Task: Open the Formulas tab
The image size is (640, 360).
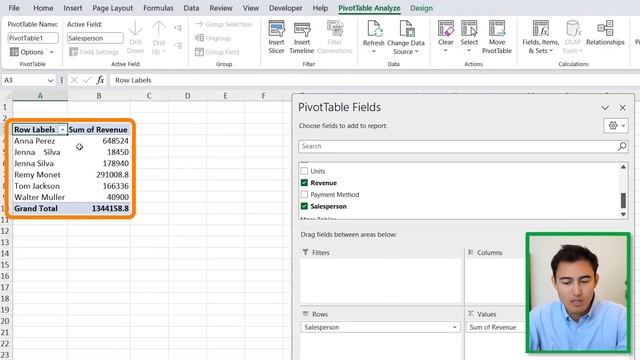Action: tap(158, 8)
